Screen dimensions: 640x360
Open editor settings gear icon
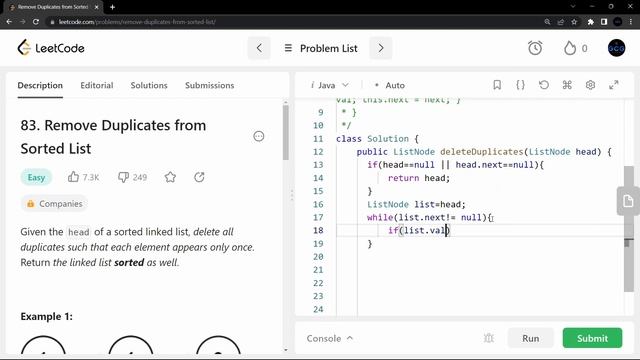pyautogui.click(x=590, y=85)
